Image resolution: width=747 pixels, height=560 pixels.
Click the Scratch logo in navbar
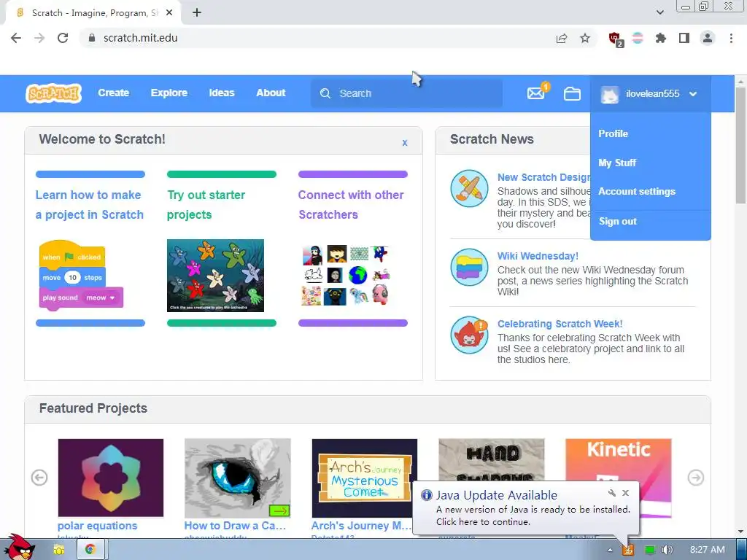53,93
